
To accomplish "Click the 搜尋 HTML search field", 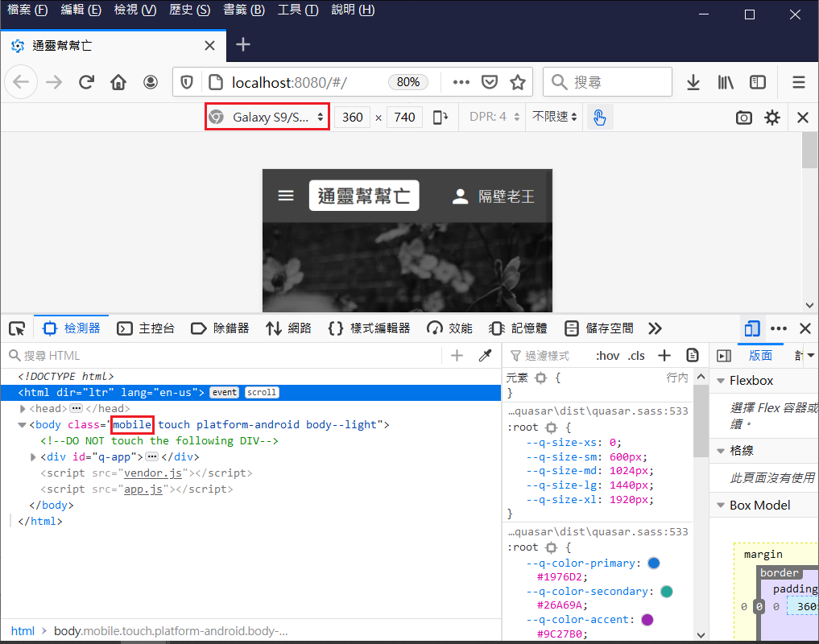I will [225, 356].
